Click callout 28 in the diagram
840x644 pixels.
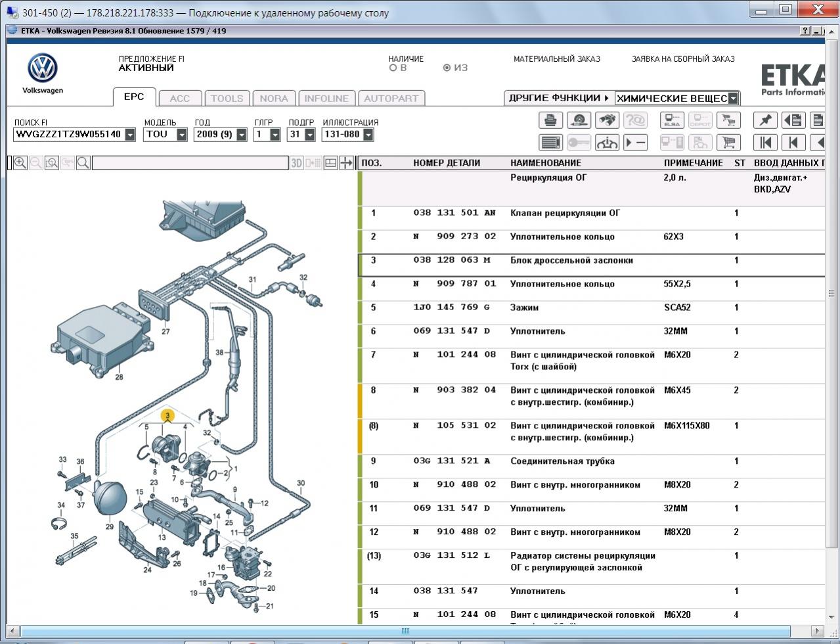(x=119, y=377)
